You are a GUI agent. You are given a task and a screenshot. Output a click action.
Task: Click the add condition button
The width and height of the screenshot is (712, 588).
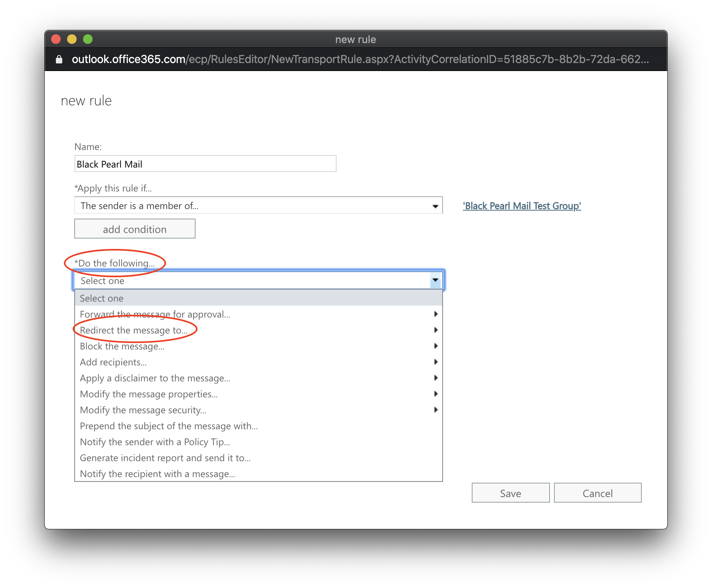135,229
